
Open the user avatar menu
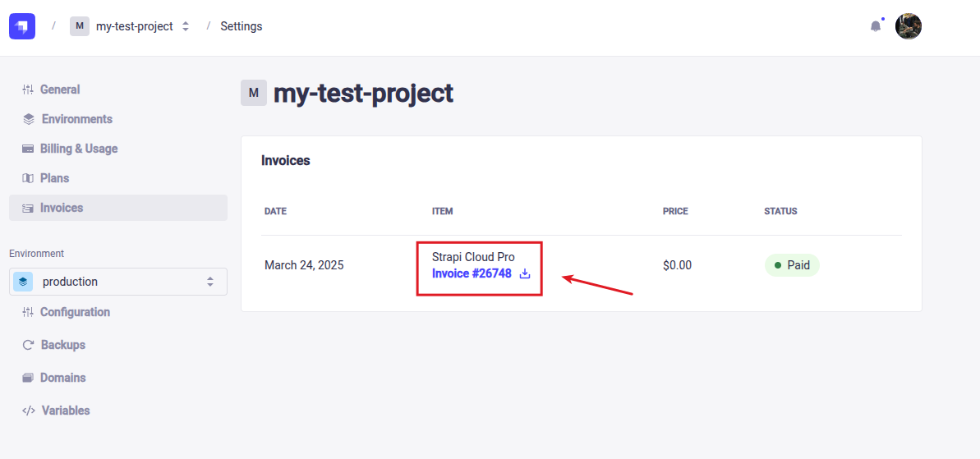click(x=909, y=26)
